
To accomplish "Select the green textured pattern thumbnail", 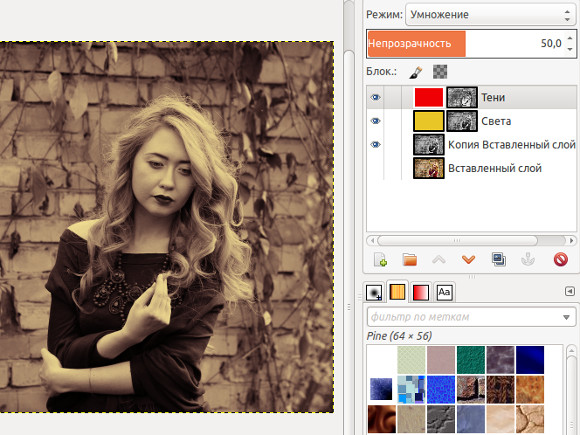I will [x=471, y=360].
